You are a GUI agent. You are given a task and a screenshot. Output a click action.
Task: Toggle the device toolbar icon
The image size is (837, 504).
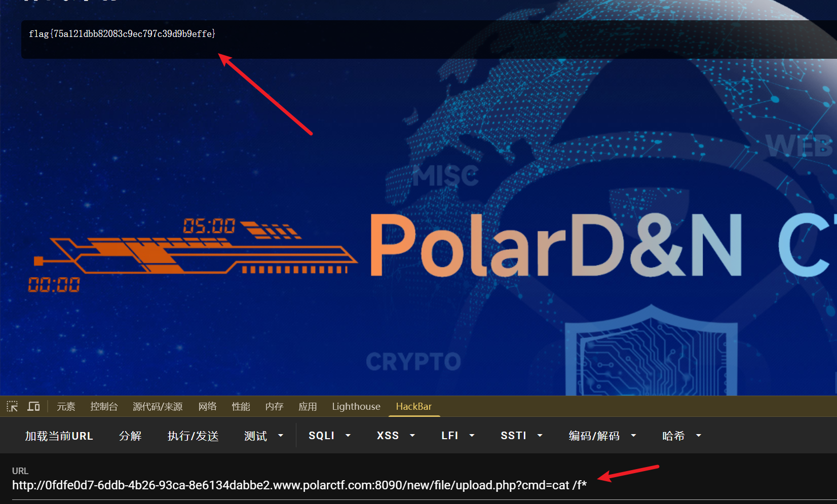33,406
